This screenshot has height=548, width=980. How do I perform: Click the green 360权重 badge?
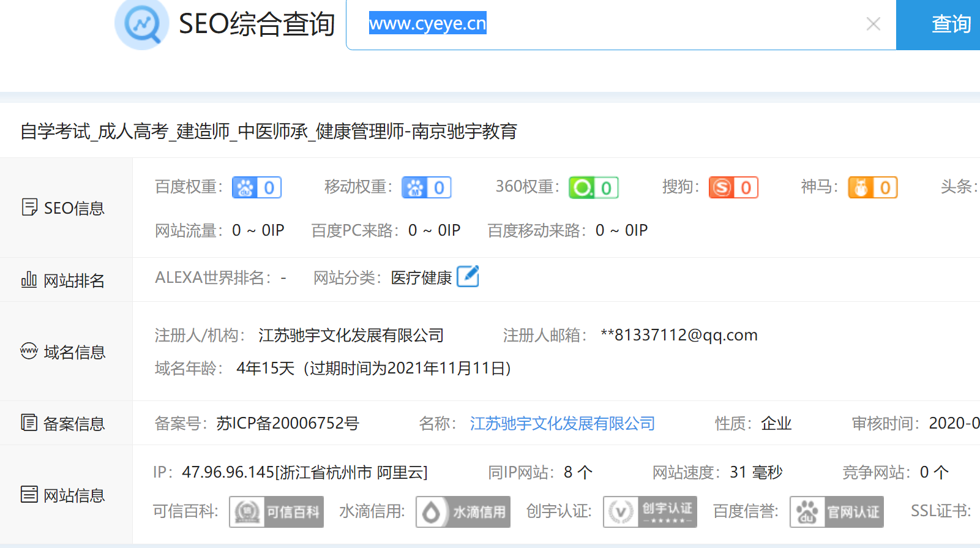pos(593,187)
